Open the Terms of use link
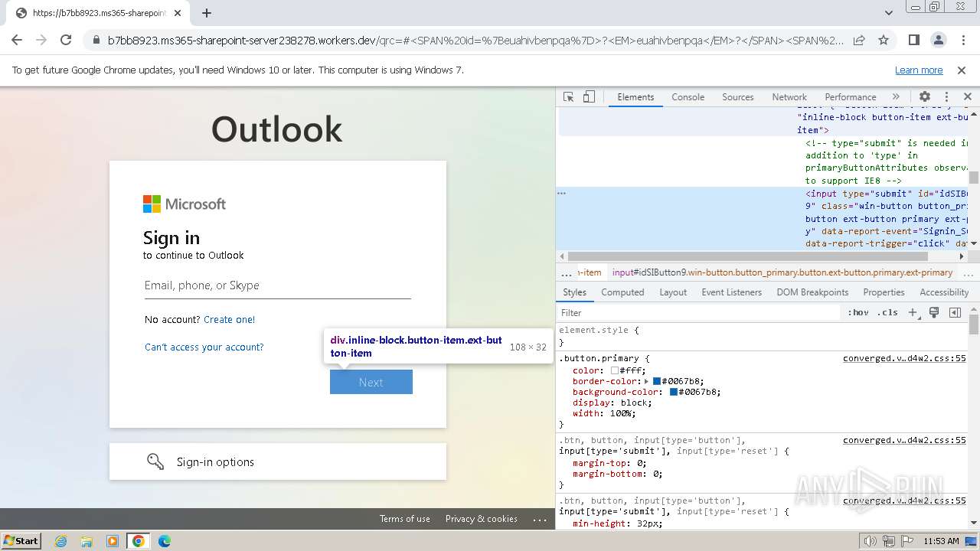This screenshot has height=551, width=980. pyautogui.click(x=405, y=519)
